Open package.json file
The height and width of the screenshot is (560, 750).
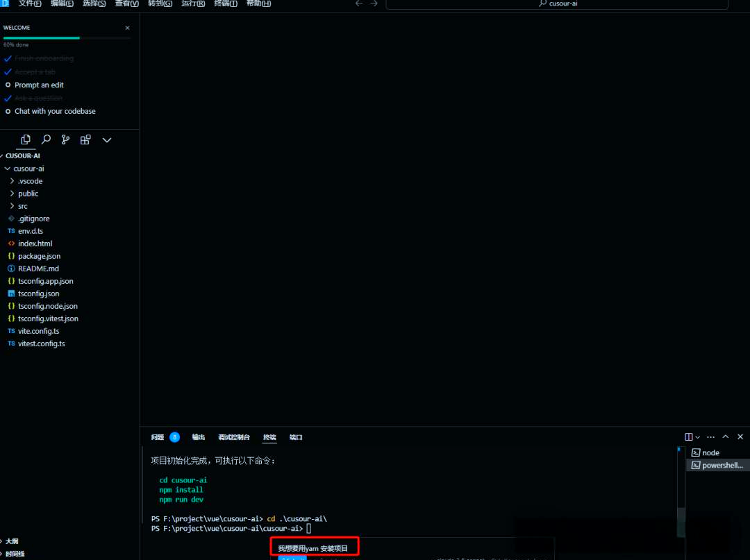pos(39,256)
